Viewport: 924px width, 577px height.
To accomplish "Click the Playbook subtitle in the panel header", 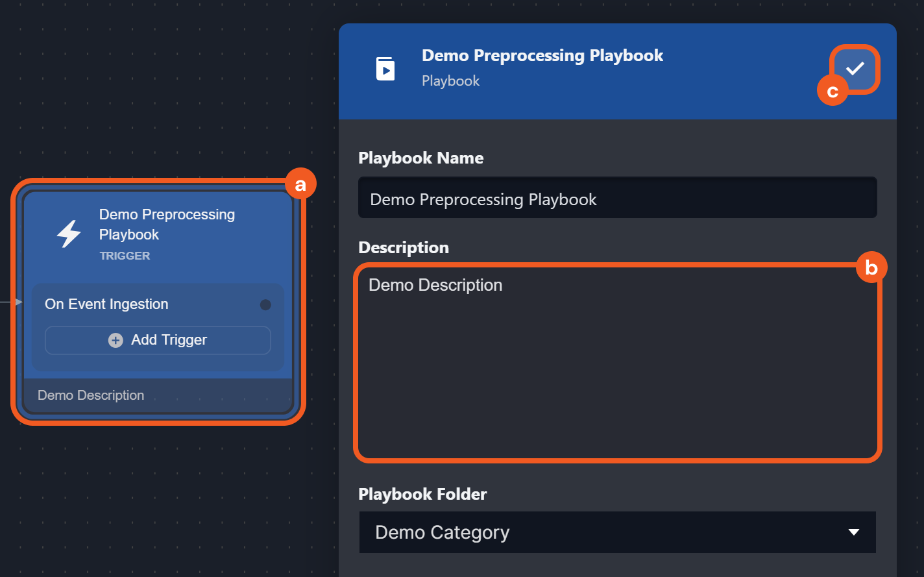I will [450, 81].
